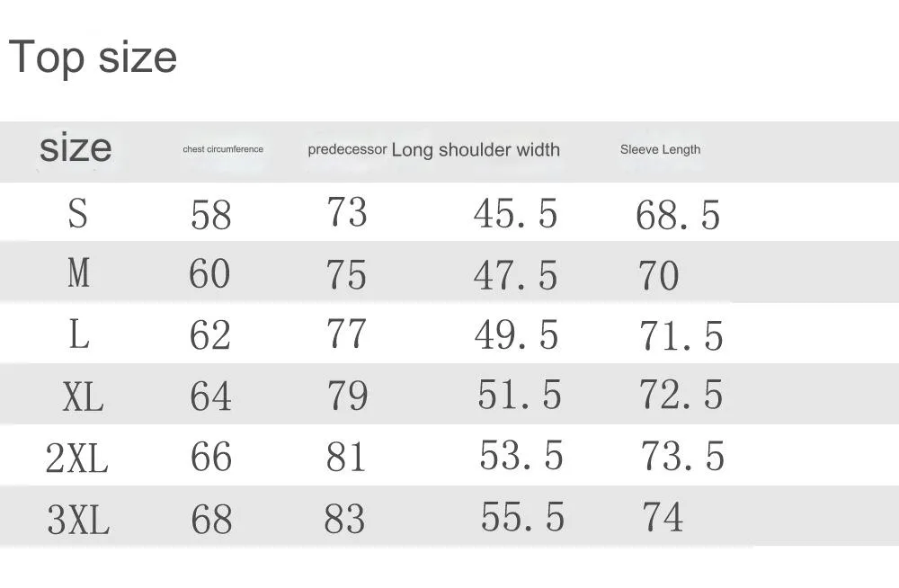Screen dimensions: 899x588
Task: Click the 'Top size' title text
Action: (x=93, y=58)
